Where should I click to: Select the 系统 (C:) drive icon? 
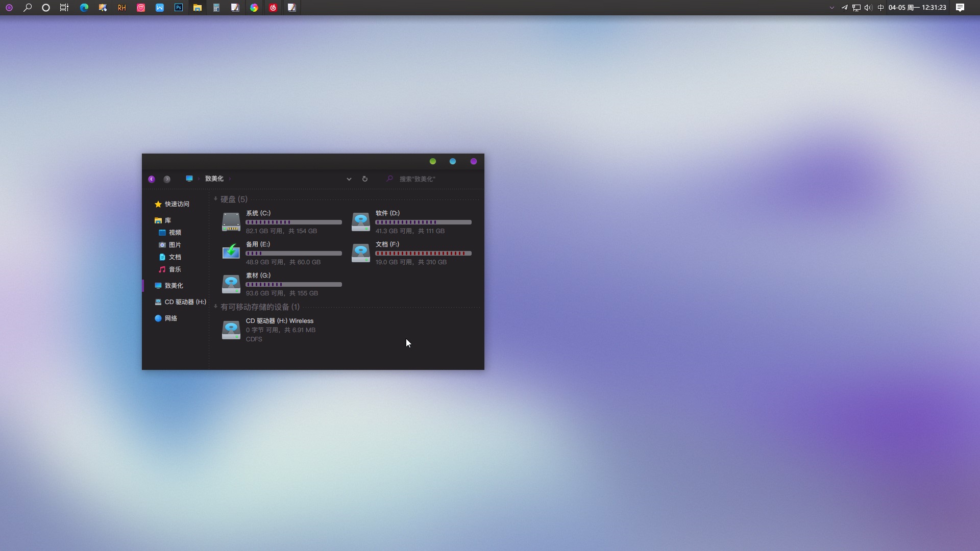click(231, 222)
